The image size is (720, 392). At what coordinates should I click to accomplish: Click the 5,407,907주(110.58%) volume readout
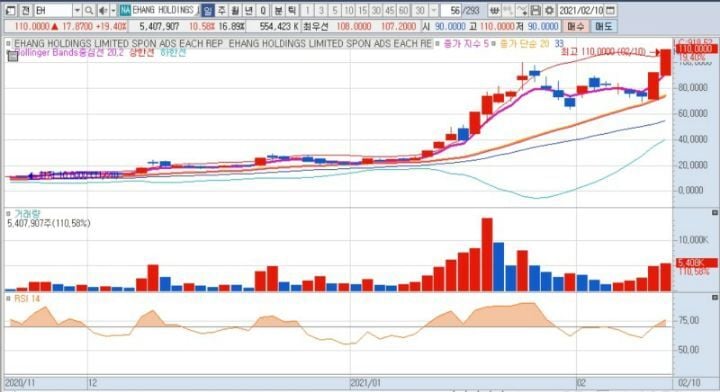point(49,223)
